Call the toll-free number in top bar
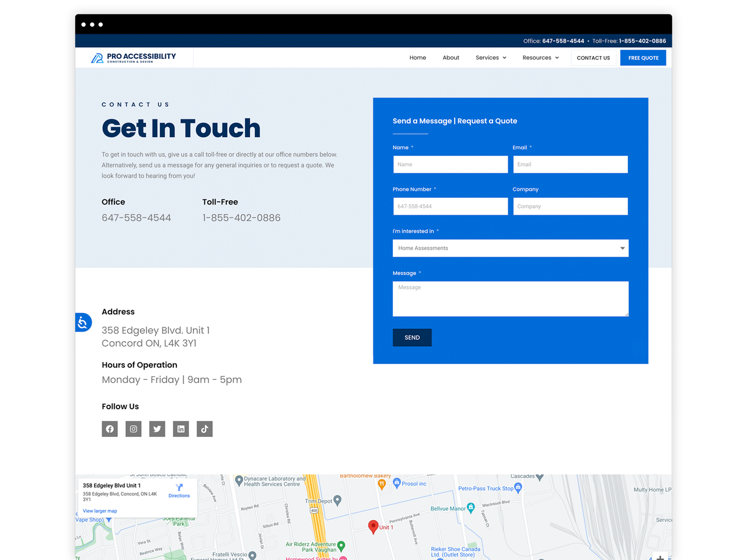 coord(643,41)
